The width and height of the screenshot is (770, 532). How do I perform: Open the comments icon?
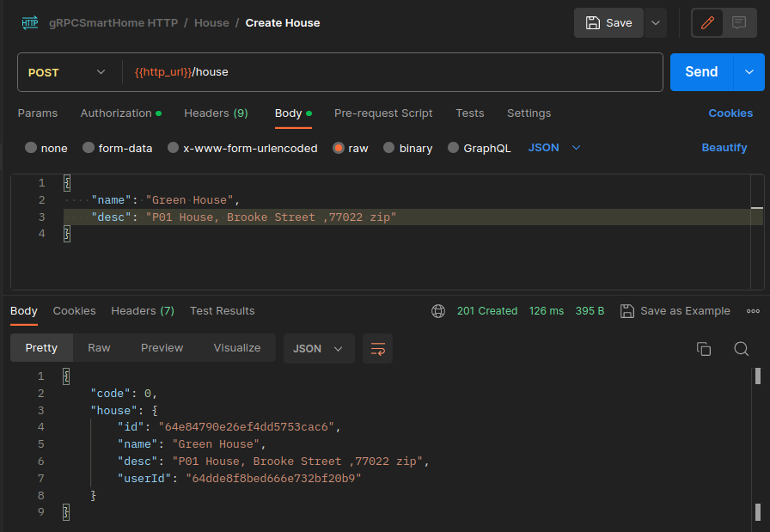click(739, 22)
